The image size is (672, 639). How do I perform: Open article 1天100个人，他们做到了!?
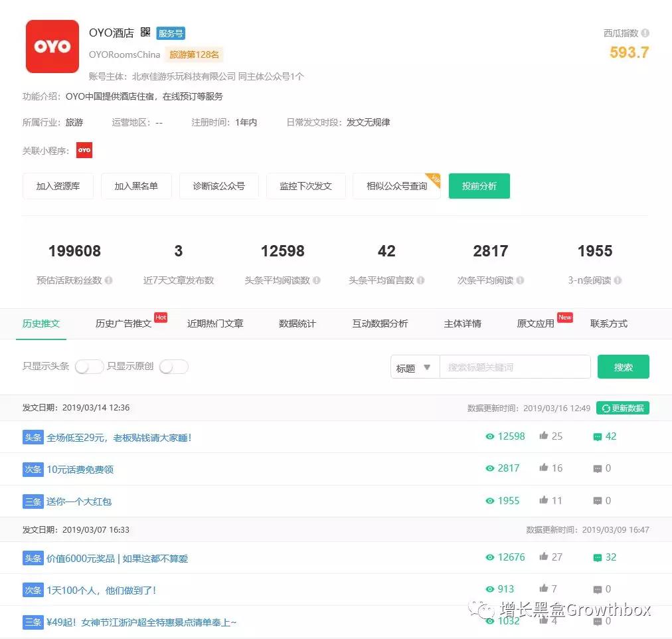click(102, 591)
